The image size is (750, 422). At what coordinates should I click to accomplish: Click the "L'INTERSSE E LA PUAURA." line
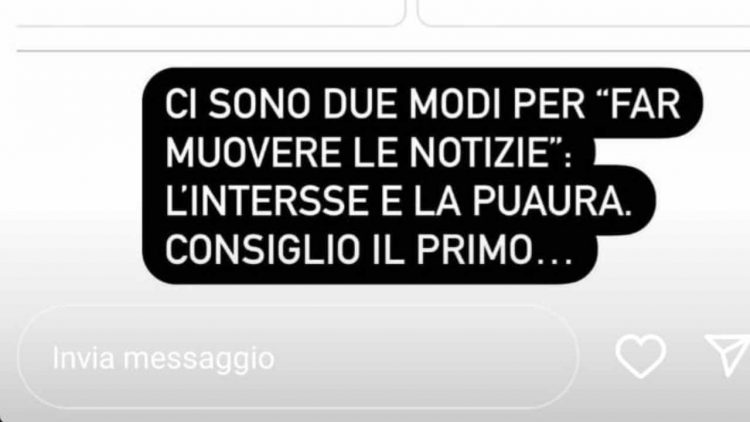[x=398, y=201]
